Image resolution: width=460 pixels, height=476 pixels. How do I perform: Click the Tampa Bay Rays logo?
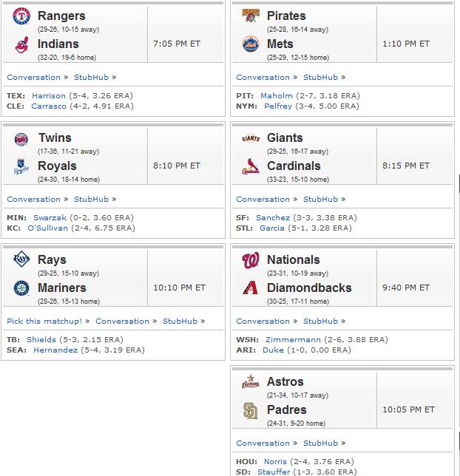[x=21, y=259]
